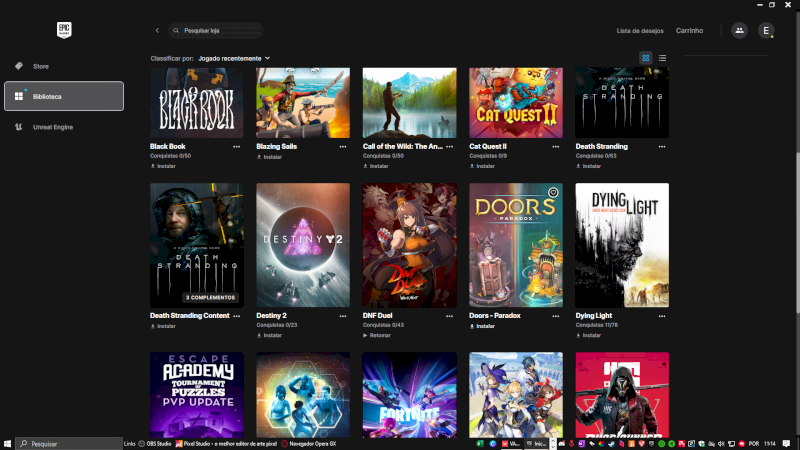Install Death Stranding

[588, 166]
